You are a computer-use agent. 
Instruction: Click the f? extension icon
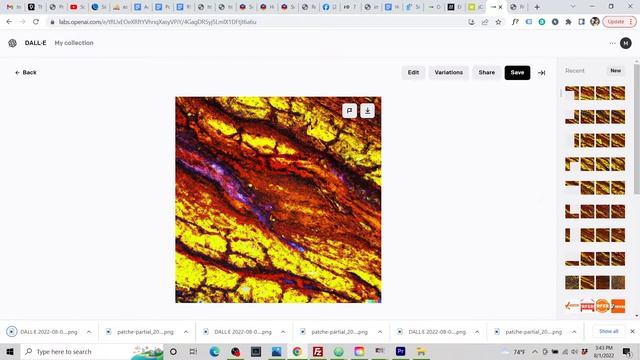pyautogui.click(x=515, y=22)
